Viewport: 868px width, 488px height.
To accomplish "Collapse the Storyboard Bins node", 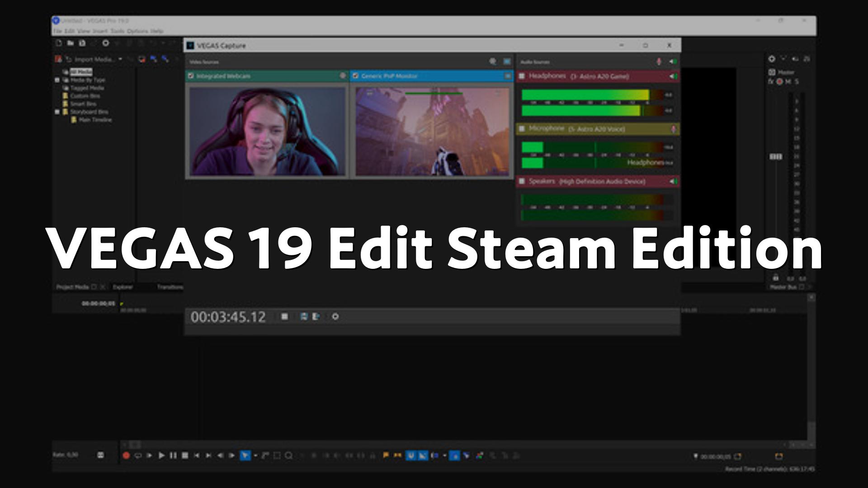I will coord(57,112).
